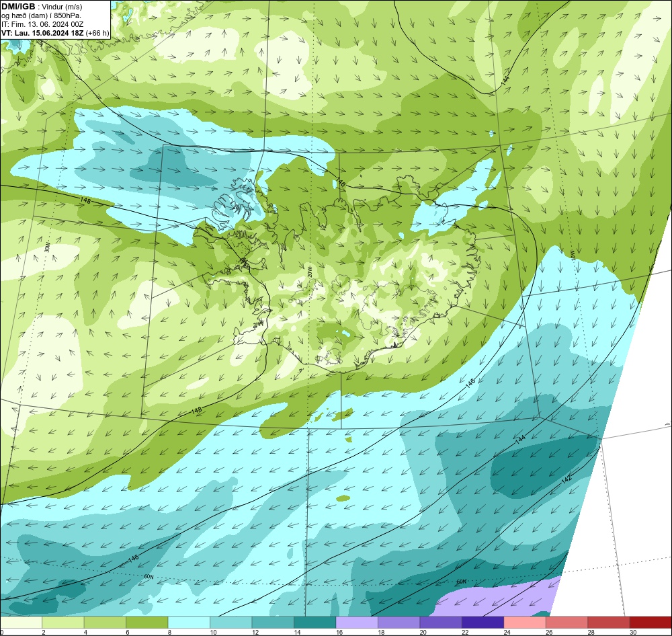Click the legend tick label '28'
Screen dimensions: 672x636
pyautogui.click(x=591, y=632)
